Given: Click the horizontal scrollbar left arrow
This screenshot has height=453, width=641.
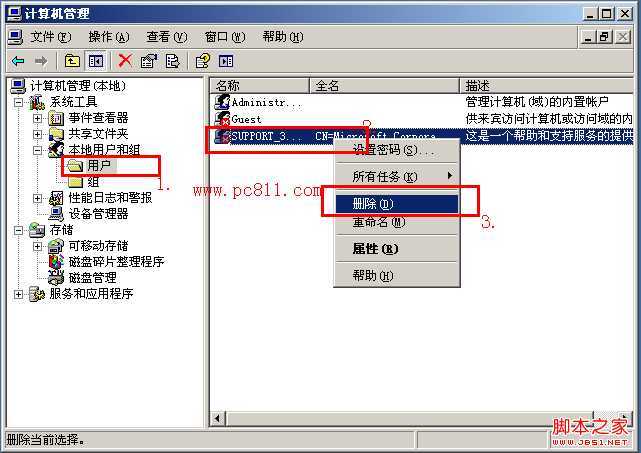Looking at the screenshot, I should [217, 418].
